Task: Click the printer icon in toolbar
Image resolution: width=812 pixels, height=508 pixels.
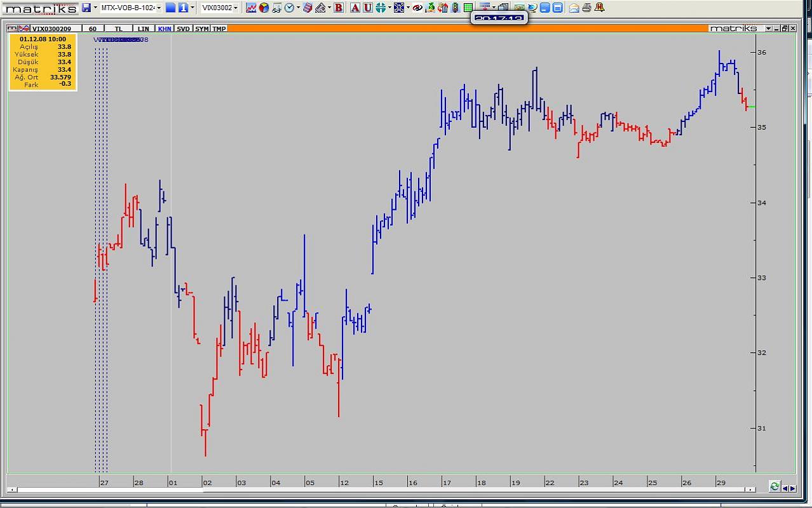Action: click(x=586, y=8)
